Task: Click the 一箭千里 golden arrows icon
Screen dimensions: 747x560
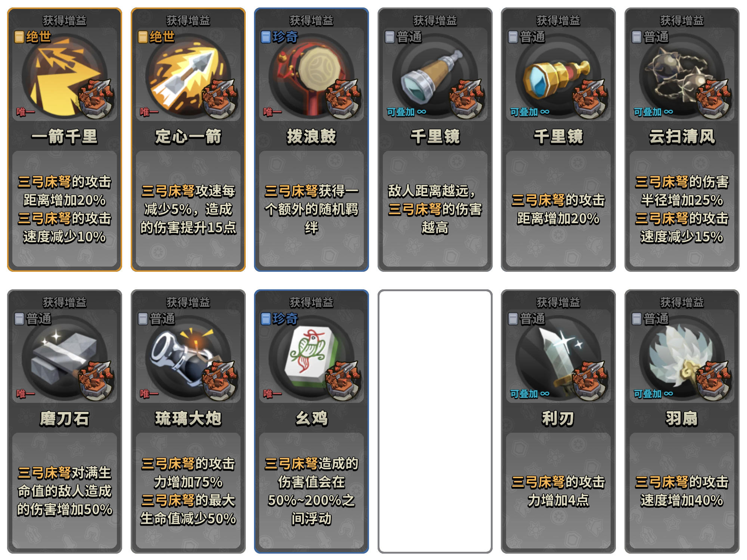Action: [64, 76]
